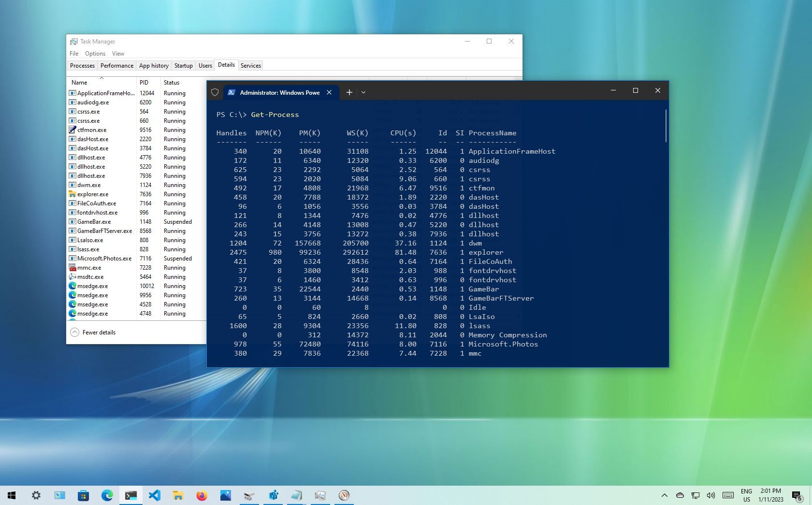
Task: Show hidden system tray icons
Action: [665, 495]
